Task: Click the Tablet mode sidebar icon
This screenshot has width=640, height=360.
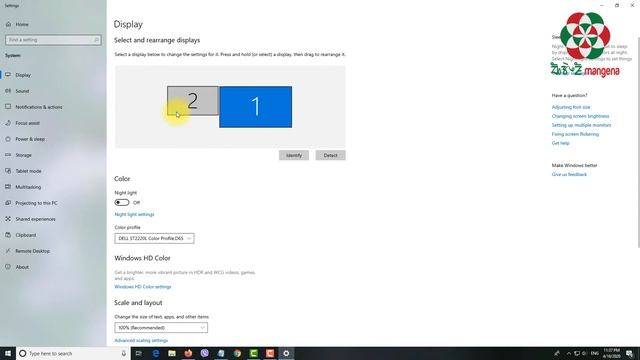Action: 8,171
